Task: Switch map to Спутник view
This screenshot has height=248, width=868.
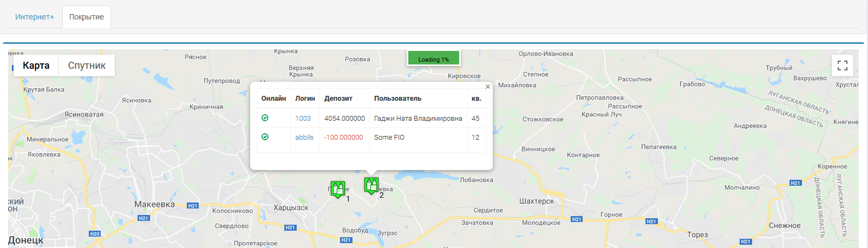Action: 87,66
